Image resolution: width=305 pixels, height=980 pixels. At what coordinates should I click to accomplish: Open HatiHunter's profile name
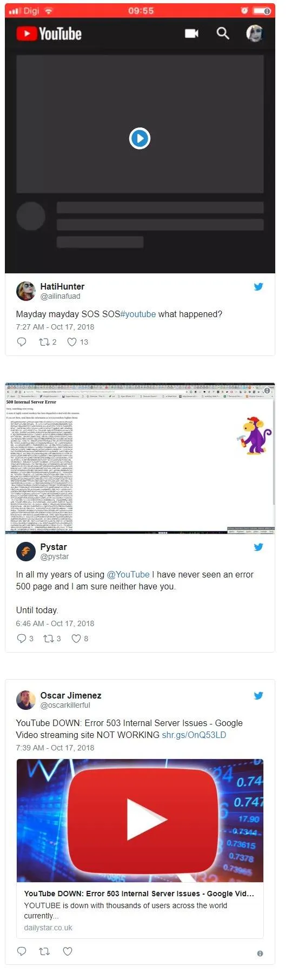[62, 286]
